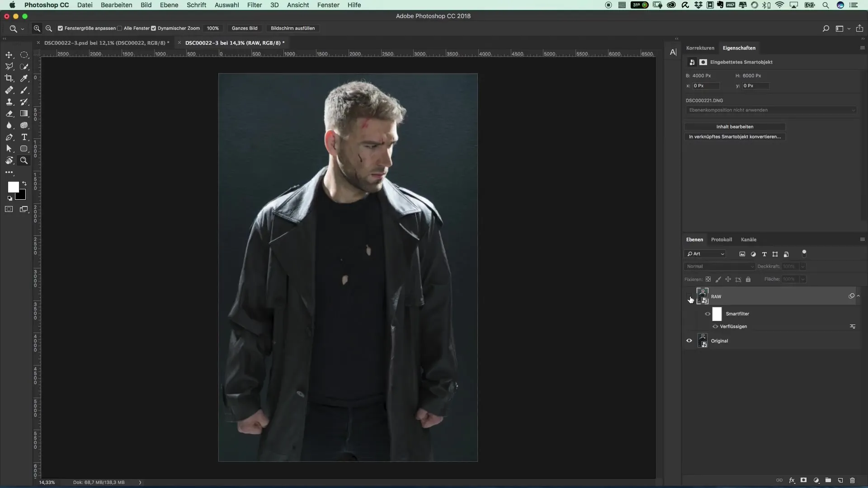Filter layers by type layers
Viewport: 868px width, 488px height.
[x=764, y=254]
